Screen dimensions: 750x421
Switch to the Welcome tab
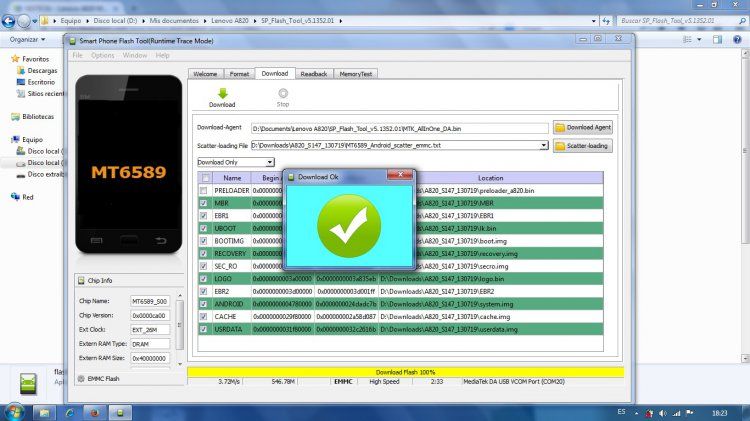click(x=205, y=74)
